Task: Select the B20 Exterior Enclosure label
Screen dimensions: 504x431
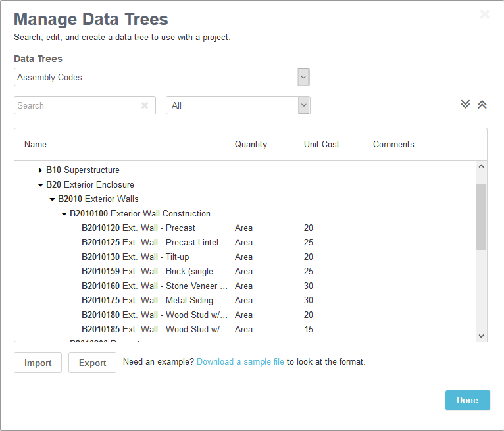Action: (90, 184)
